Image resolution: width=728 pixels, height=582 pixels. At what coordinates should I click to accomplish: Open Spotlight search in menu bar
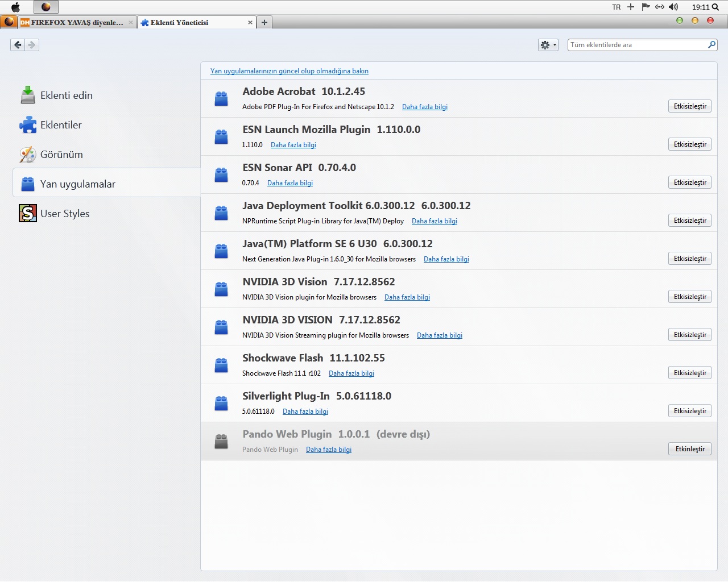715,7
